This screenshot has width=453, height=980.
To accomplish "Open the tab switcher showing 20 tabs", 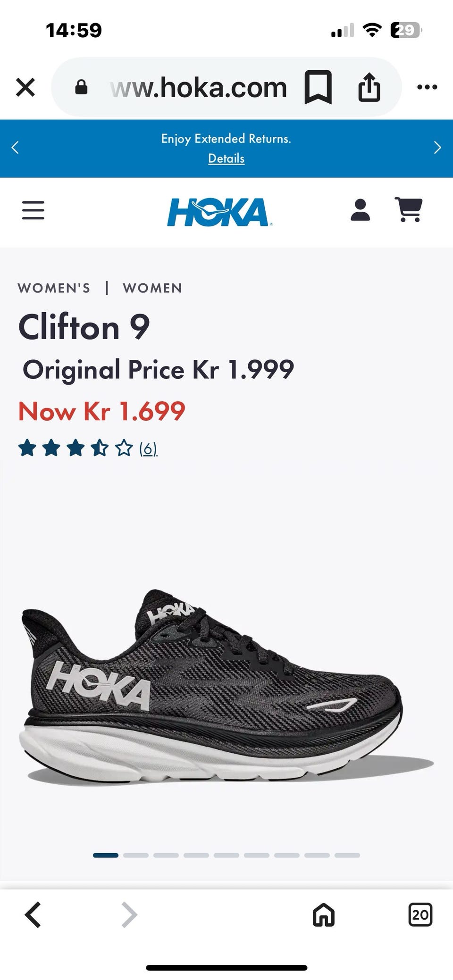I will (420, 915).
